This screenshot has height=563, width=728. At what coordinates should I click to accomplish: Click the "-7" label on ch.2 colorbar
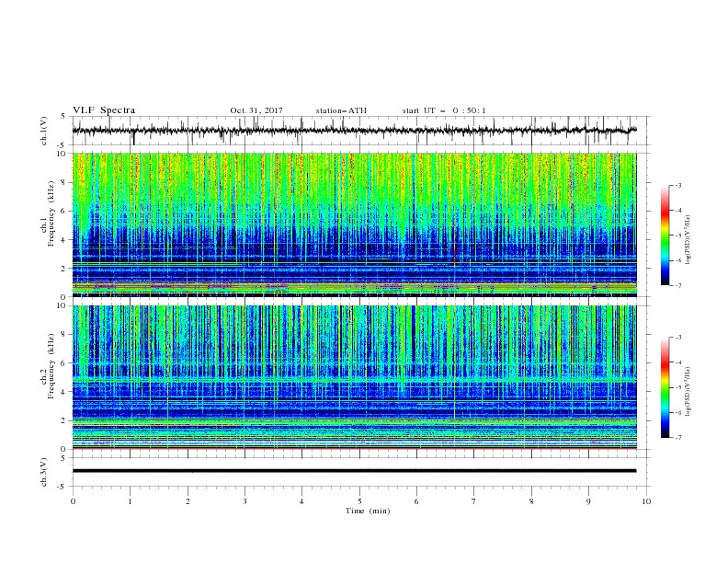pos(678,438)
